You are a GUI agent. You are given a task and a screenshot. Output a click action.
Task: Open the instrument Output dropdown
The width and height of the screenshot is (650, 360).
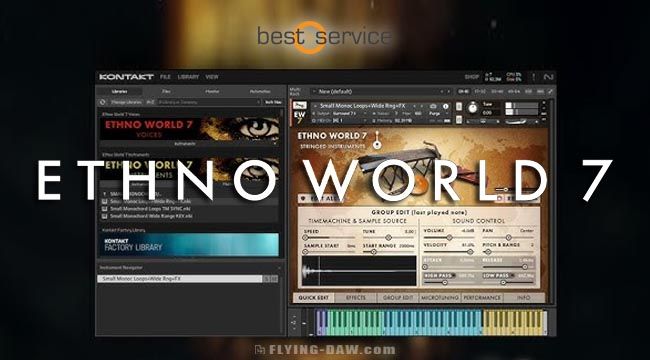pyautogui.click(x=340, y=113)
